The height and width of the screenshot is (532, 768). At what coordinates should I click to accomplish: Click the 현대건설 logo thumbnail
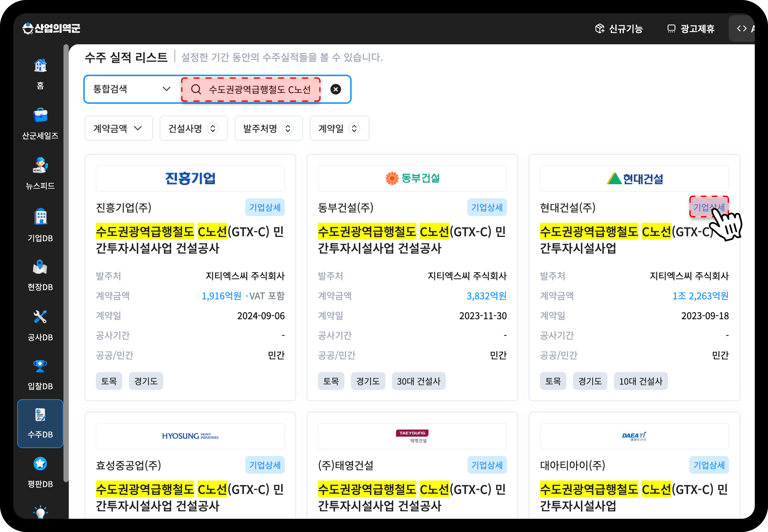pos(634,178)
